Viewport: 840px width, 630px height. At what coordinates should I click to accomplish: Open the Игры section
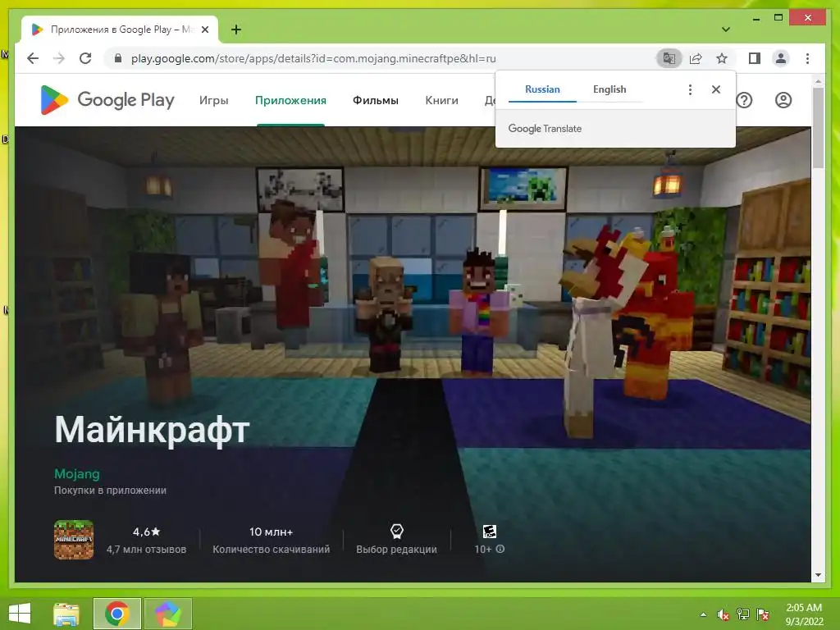coord(214,100)
